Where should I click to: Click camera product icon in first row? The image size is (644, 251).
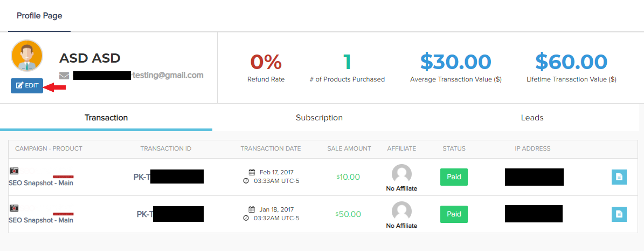tap(14, 171)
